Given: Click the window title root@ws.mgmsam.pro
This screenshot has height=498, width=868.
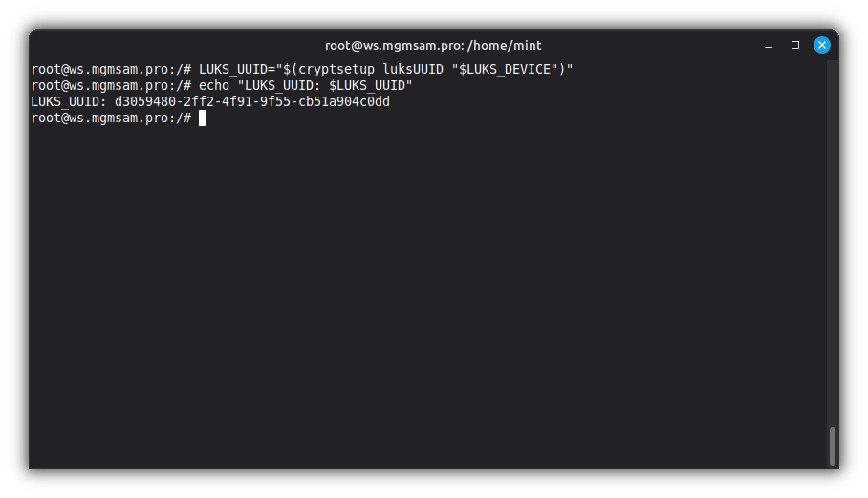Looking at the screenshot, I should click(393, 45).
